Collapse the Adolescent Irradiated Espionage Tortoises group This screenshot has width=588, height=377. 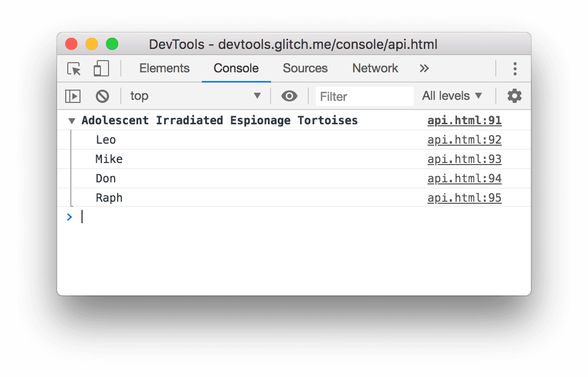pyautogui.click(x=71, y=121)
